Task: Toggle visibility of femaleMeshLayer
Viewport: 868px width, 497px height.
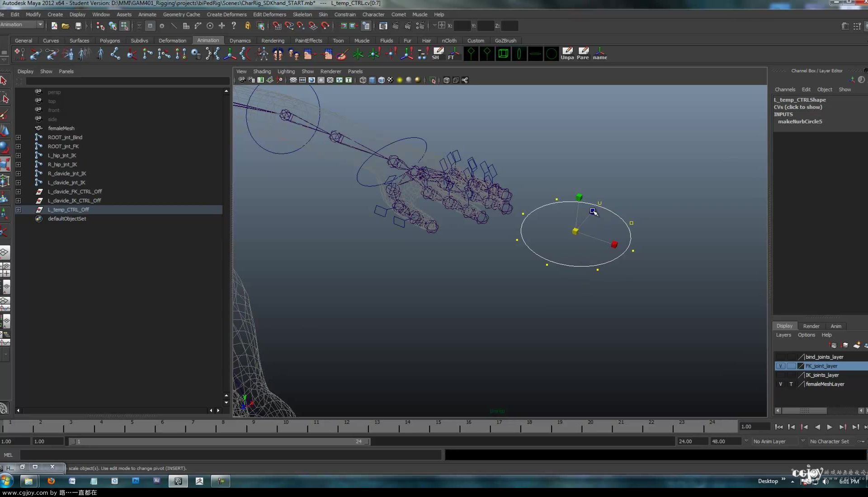Action: click(x=780, y=384)
